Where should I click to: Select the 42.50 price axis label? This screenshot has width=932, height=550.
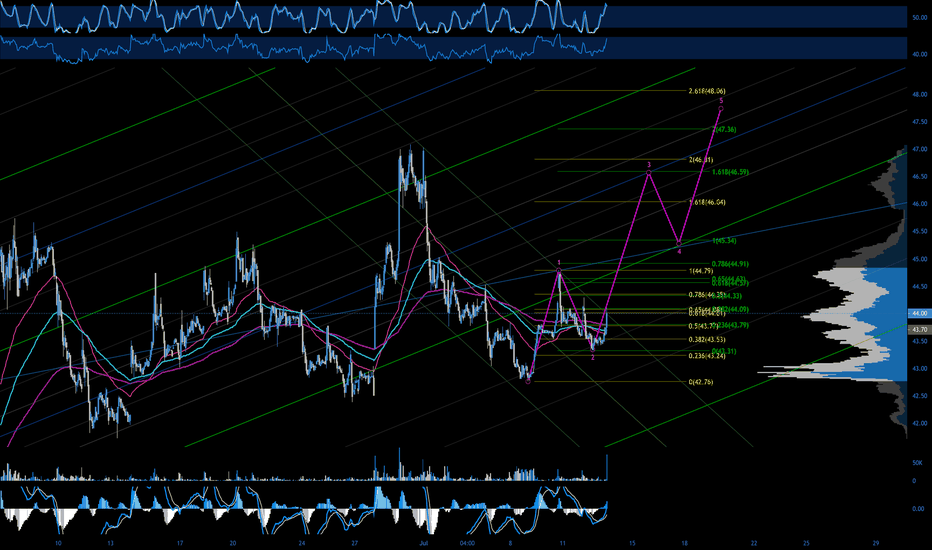click(x=920, y=396)
